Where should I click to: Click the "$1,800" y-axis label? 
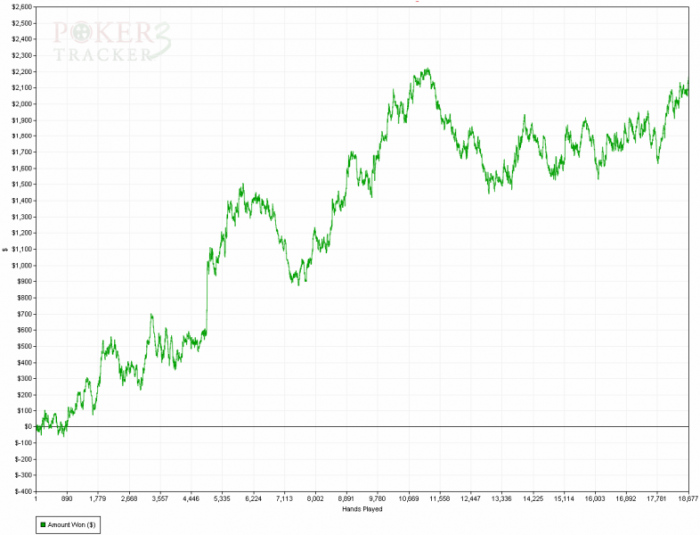(x=21, y=136)
